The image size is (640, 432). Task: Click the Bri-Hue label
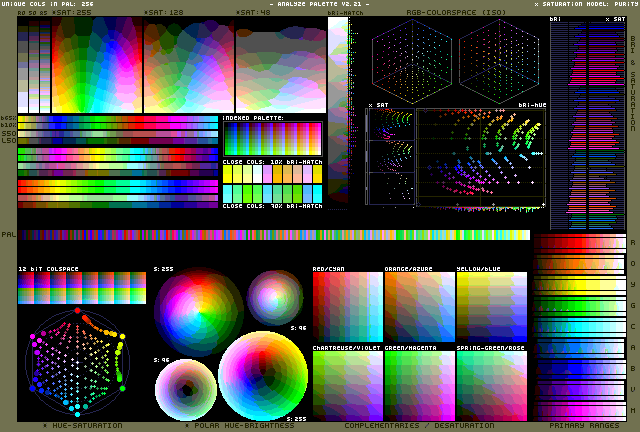[x=532, y=105]
